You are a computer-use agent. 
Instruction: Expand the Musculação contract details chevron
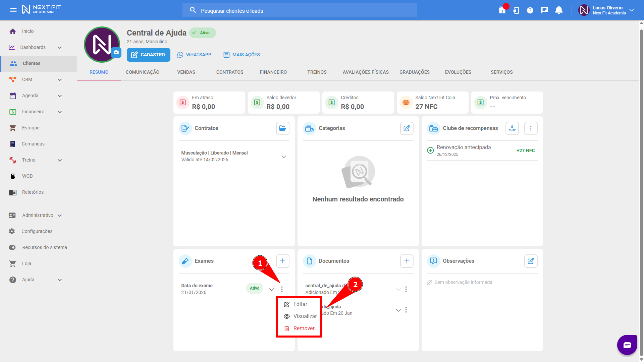(283, 157)
